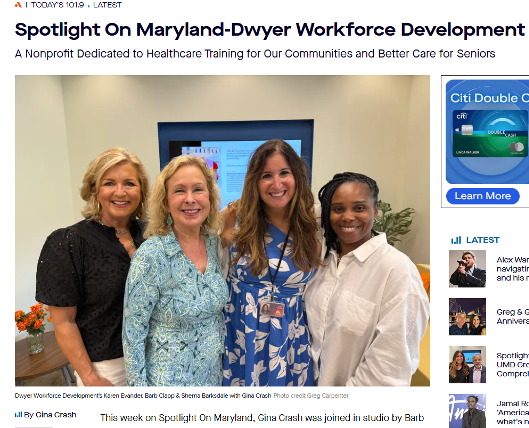Click the photo credit Greg Carpenter caption
The height and width of the screenshot is (428, 529).
[x=311, y=396]
